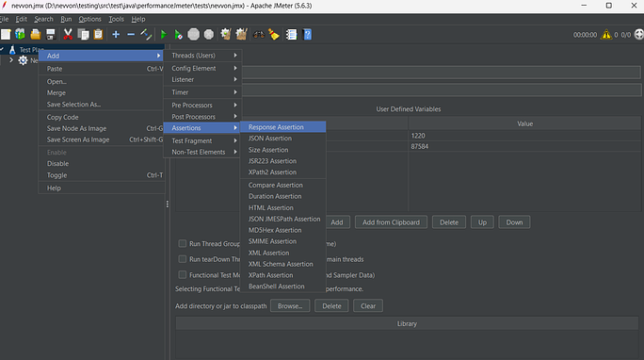Collapse all nodes with the minus icon

pos(131,35)
